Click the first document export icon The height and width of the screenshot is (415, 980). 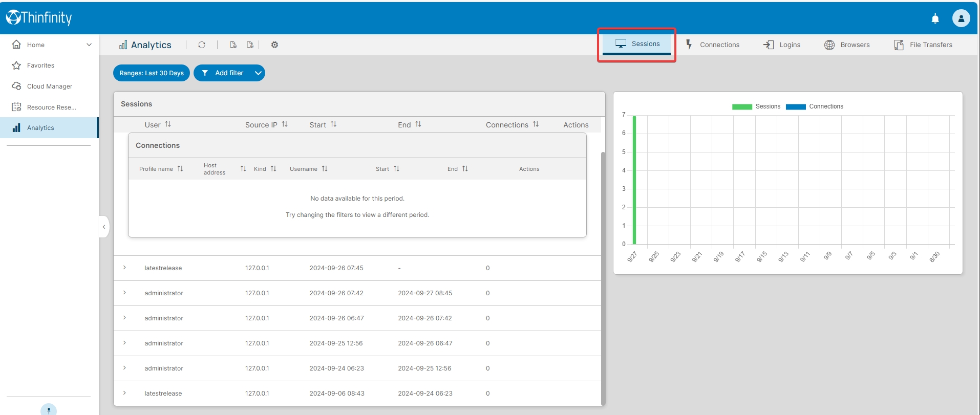233,45
